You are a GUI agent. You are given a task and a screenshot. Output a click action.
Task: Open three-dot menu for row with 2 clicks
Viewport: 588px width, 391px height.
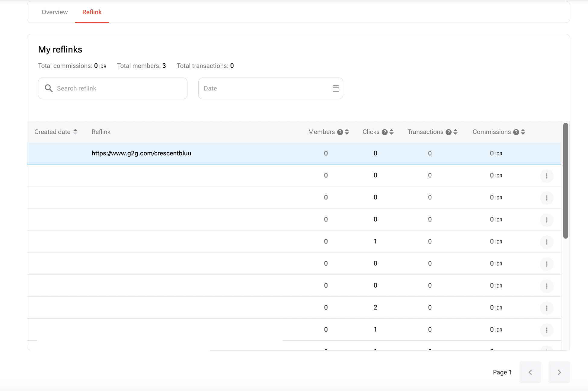tap(546, 308)
